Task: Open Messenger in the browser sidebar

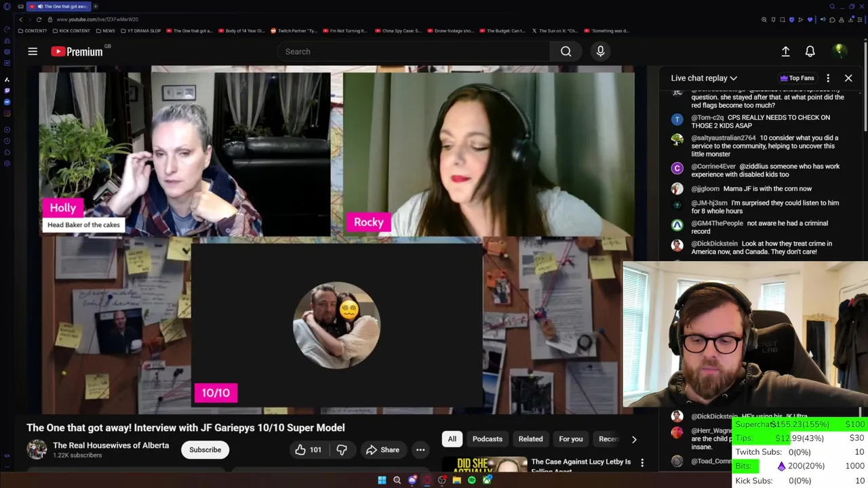Action: (x=7, y=102)
